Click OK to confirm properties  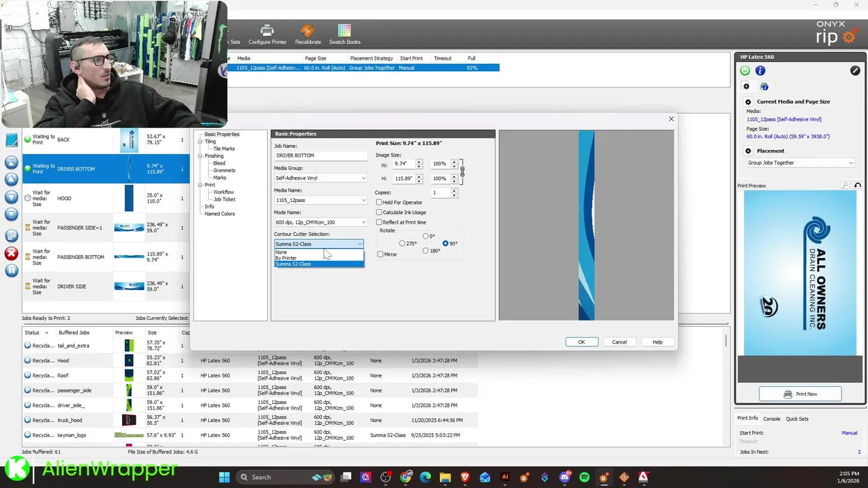pyautogui.click(x=581, y=342)
